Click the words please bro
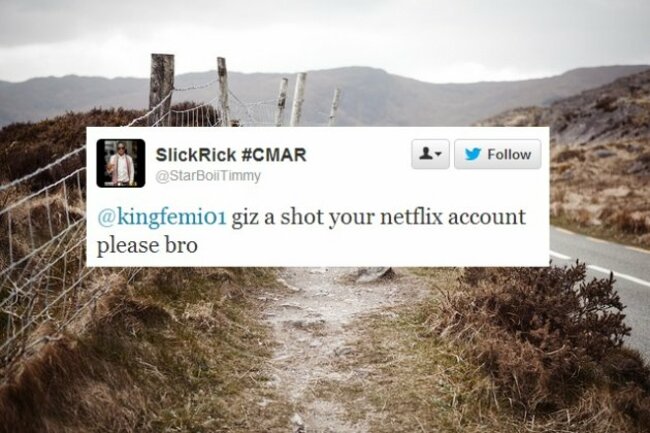 147,245
